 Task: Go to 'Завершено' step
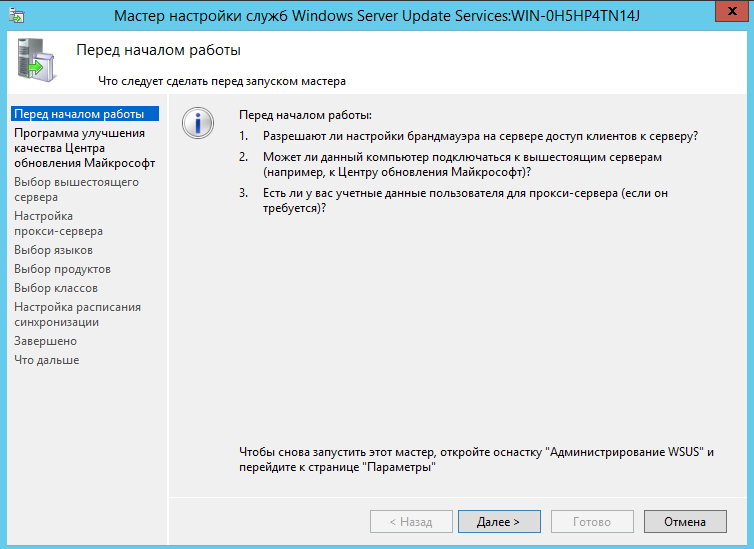point(45,341)
